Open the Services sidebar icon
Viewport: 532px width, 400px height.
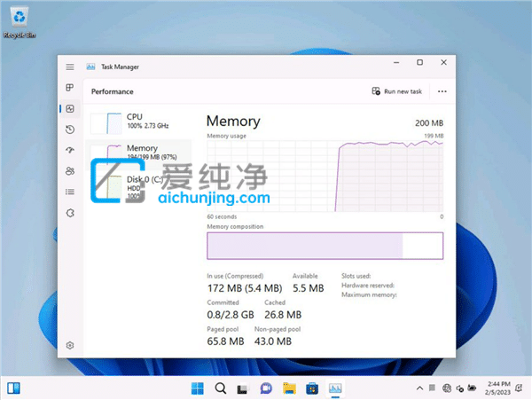click(70, 213)
